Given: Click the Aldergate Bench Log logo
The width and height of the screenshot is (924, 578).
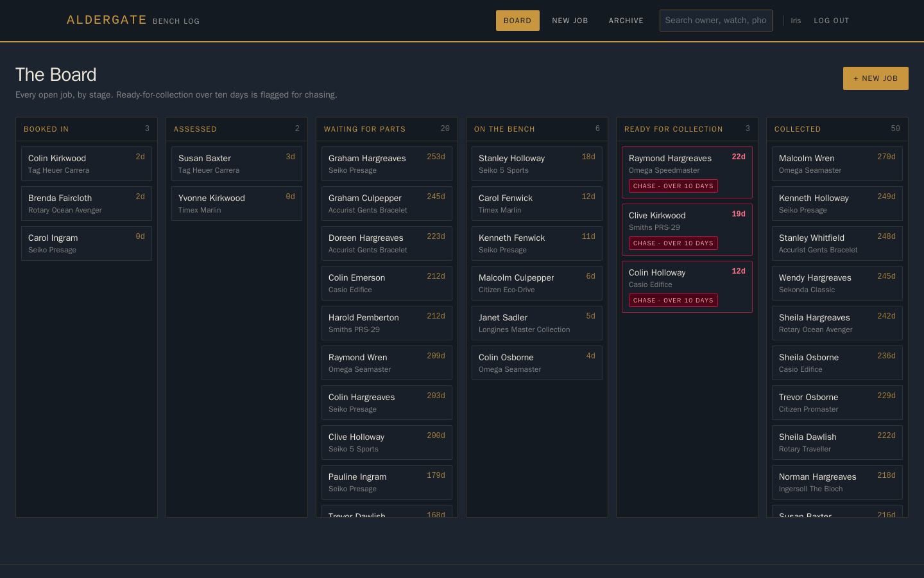Looking at the screenshot, I should tap(133, 20).
